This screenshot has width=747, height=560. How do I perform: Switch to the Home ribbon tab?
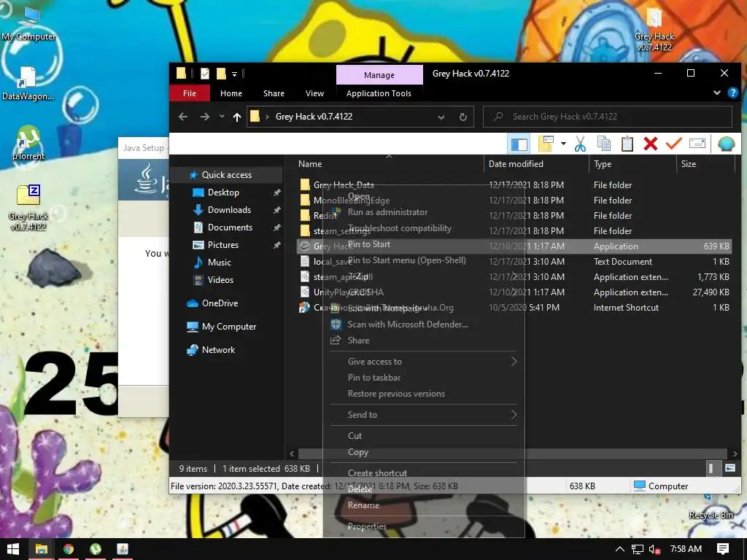coord(231,93)
